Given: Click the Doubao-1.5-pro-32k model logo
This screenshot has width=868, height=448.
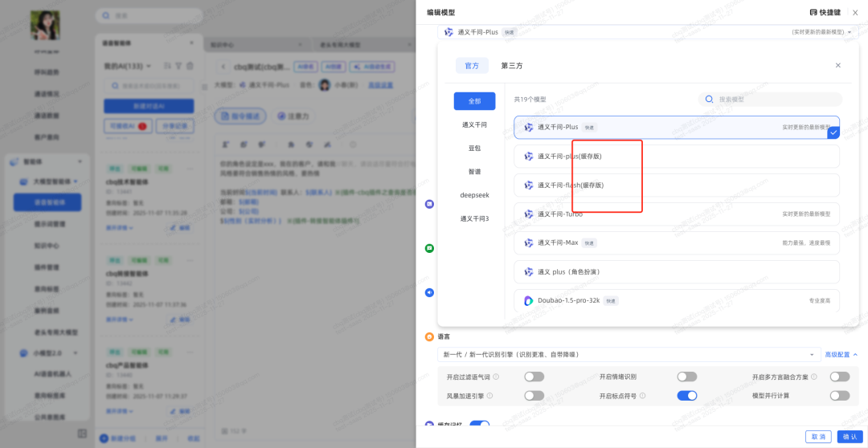Looking at the screenshot, I should click(529, 301).
